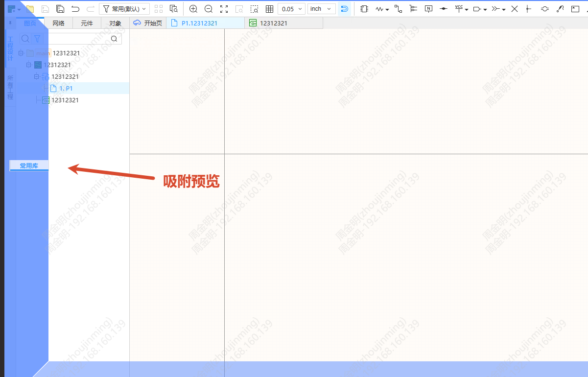Collapse the second-level 12312321 node
The width and height of the screenshot is (588, 377).
[x=28, y=65]
